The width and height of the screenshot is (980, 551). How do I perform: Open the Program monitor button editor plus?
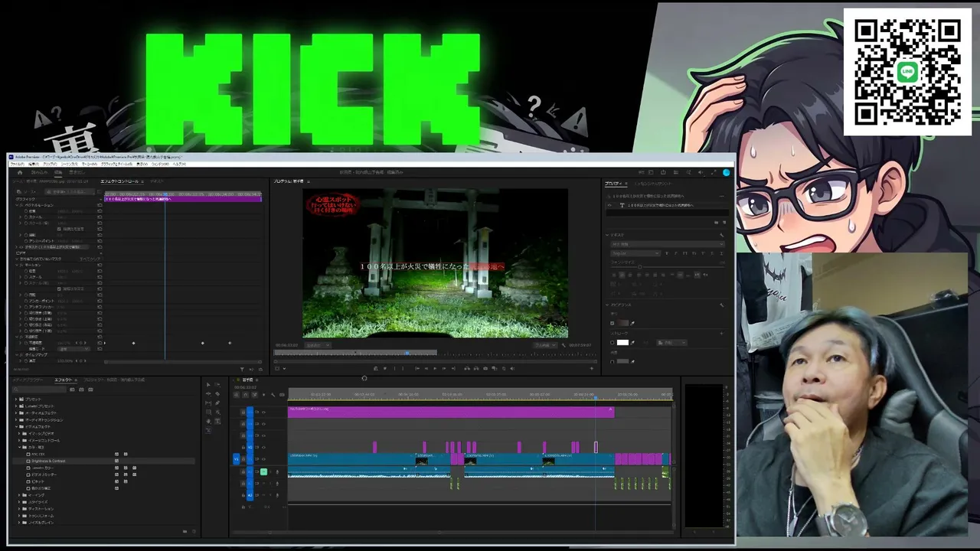coord(591,368)
